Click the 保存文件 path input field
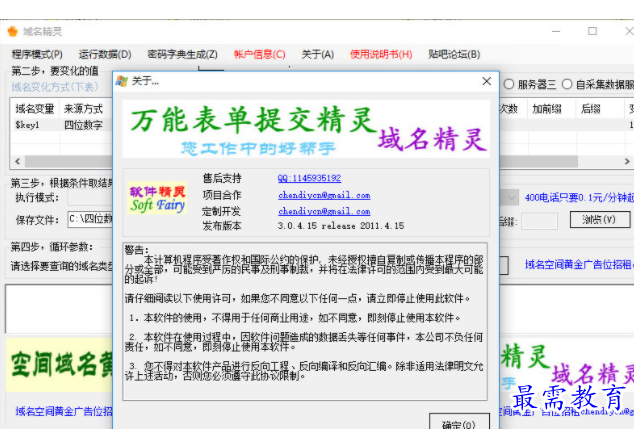This screenshot has width=634, height=429. click(90, 219)
